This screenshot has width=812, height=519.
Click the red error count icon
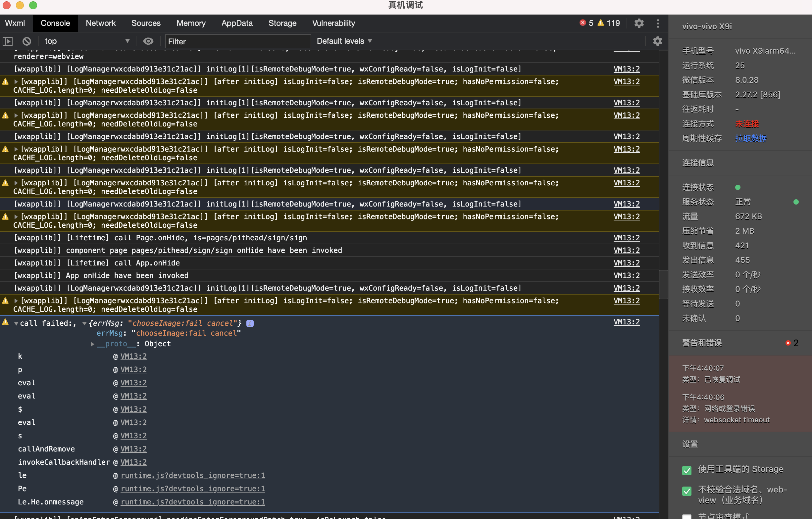point(583,23)
